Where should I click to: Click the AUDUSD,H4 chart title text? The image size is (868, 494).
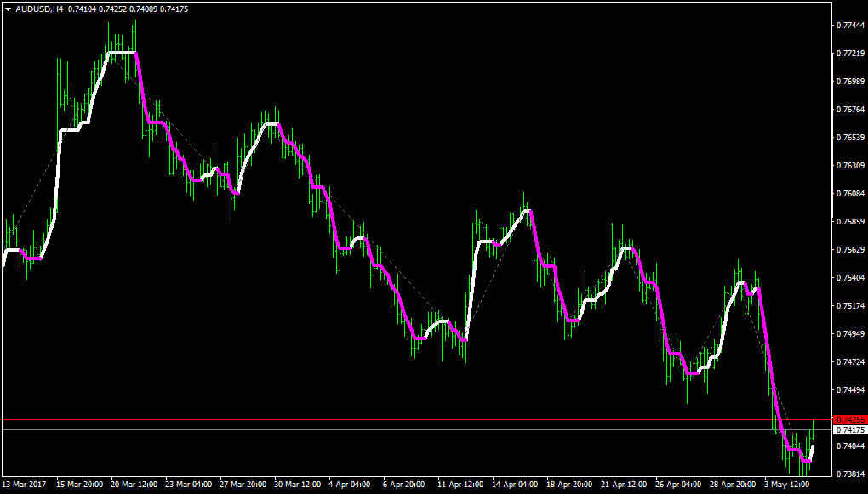(x=39, y=9)
